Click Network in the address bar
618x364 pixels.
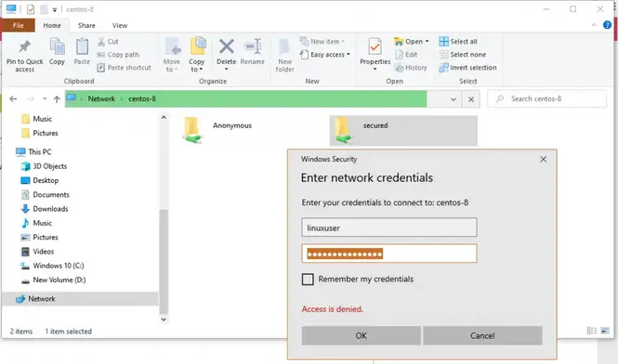(x=101, y=98)
